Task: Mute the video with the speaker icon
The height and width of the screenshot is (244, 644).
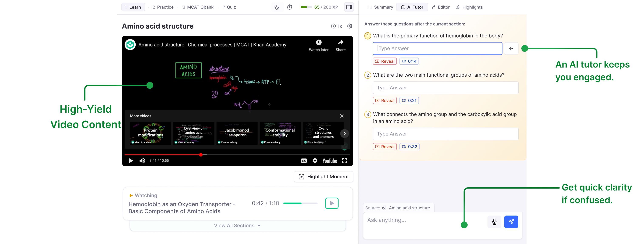Action: click(142, 161)
